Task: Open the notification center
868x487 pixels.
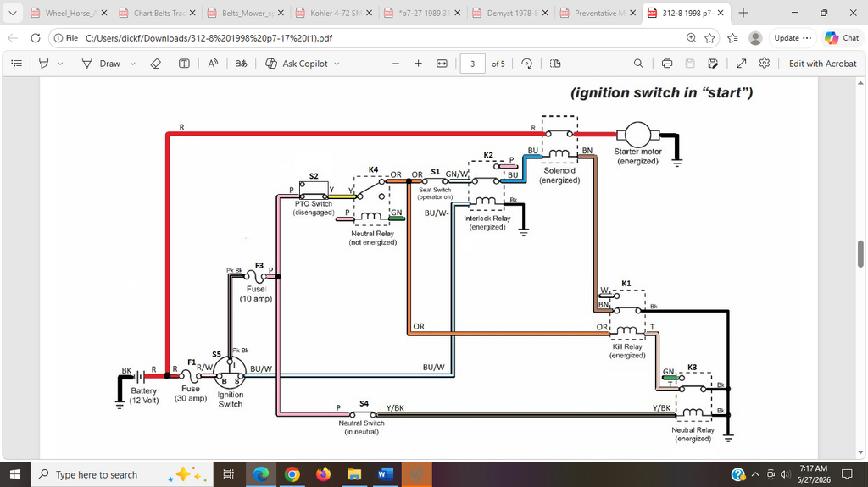Action: [x=847, y=474]
